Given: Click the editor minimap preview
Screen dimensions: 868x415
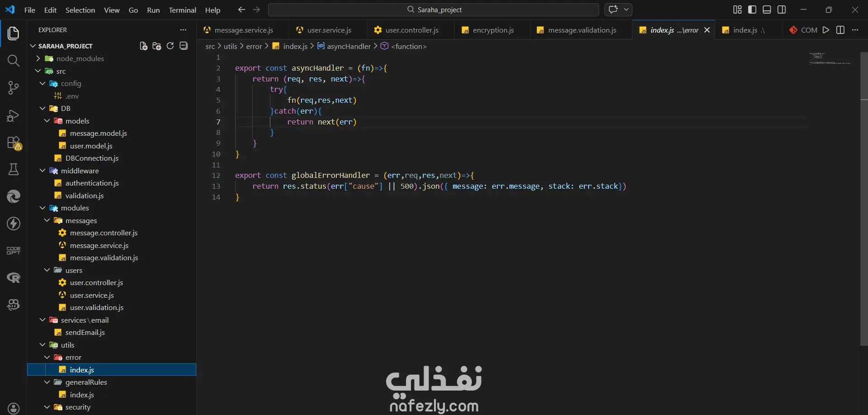Looking at the screenshot, I should click(830, 59).
